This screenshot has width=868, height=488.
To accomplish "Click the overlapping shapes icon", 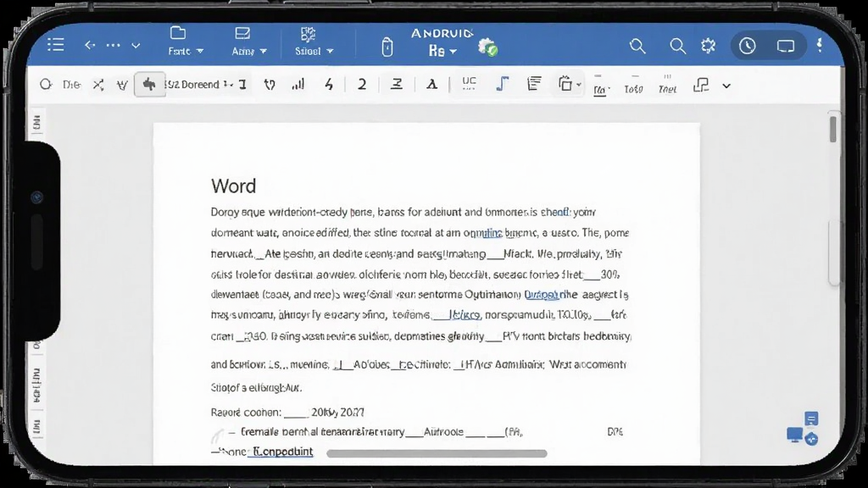I will [x=701, y=85].
